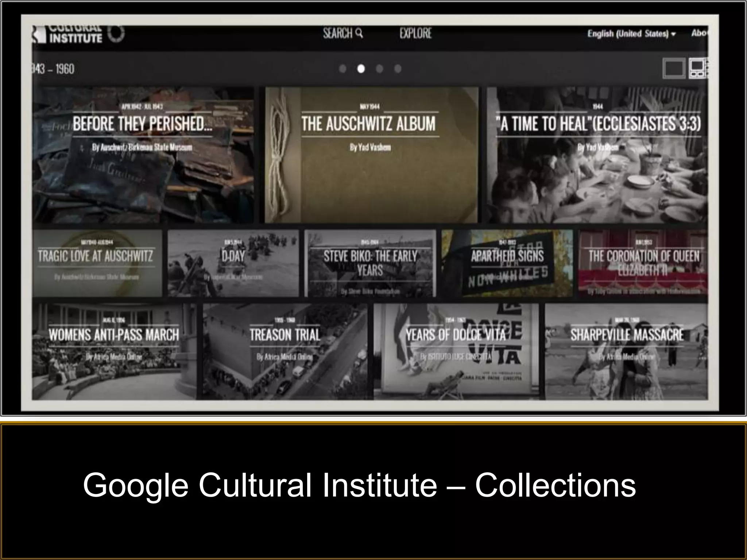Screen dimensions: 747x560
Task: Click By Steve Biko Foundation credit
Action: 370,291
